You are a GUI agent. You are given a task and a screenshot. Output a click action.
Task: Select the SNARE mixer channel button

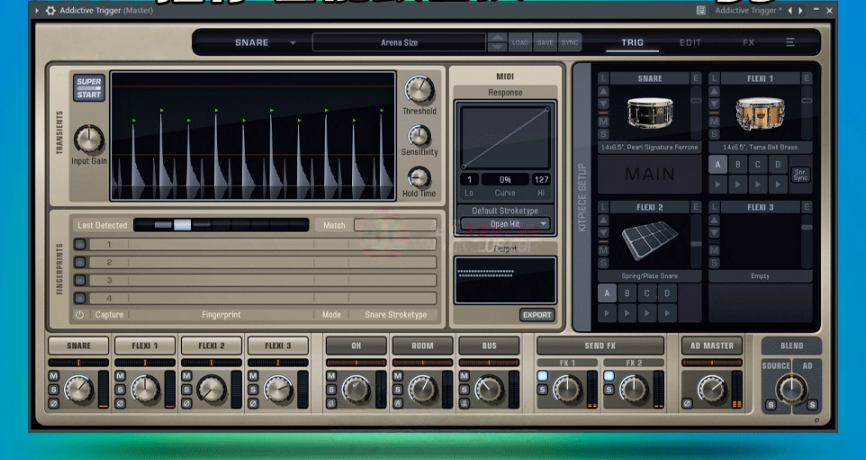pos(78,346)
